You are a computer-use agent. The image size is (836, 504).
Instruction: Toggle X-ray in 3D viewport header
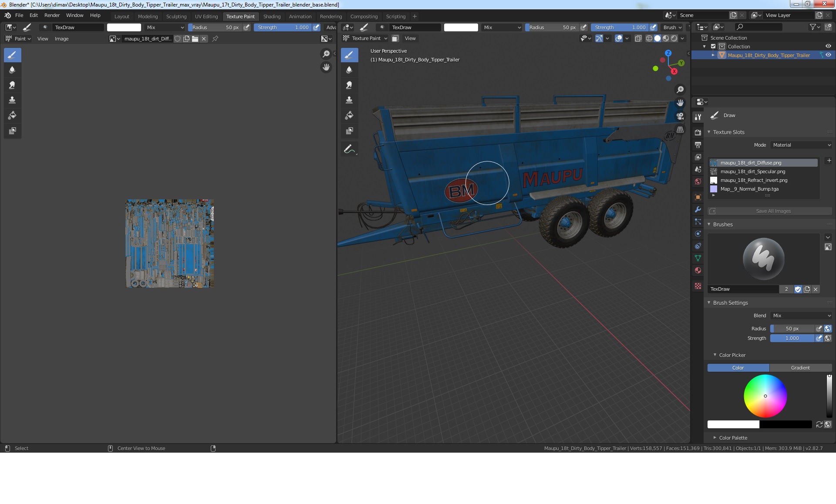[x=638, y=39]
